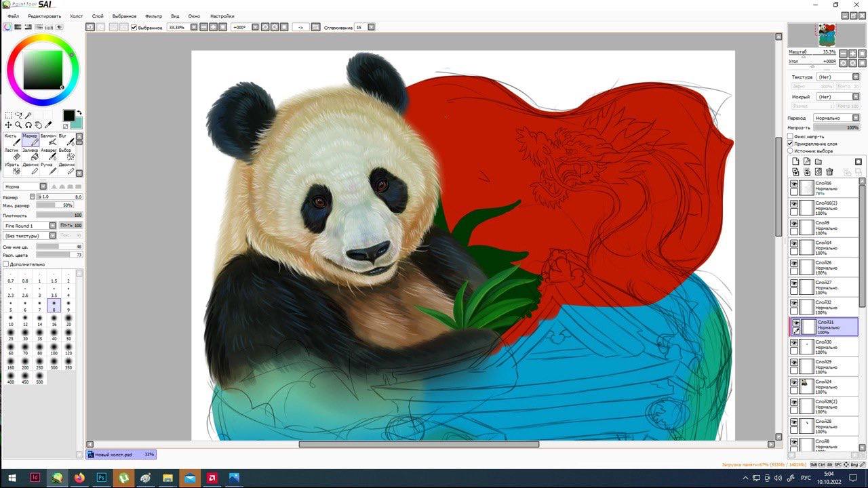The width and height of the screenshot is (868, 488).
Task: Select the Кисть brush tool
Action: point(12,140)
